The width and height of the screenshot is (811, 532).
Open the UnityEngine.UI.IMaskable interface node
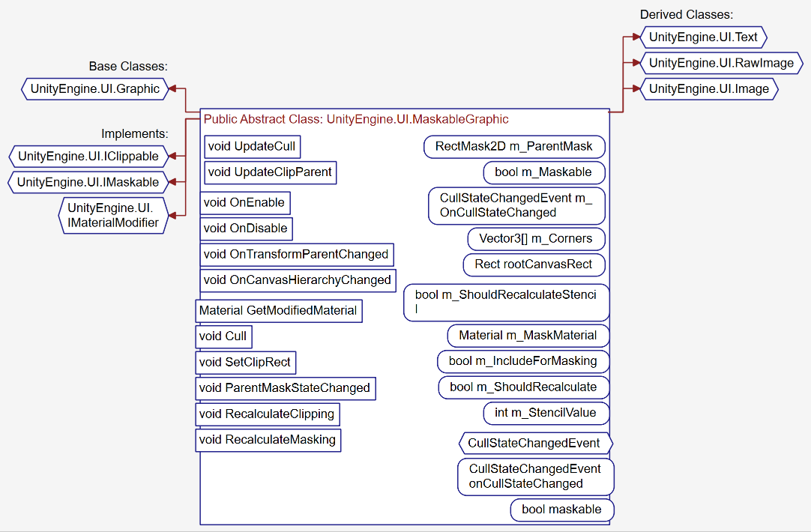pos(88,182)
